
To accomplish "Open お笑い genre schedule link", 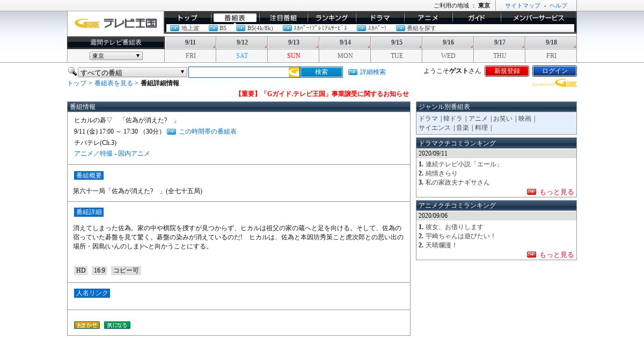I will click(504, 119).
